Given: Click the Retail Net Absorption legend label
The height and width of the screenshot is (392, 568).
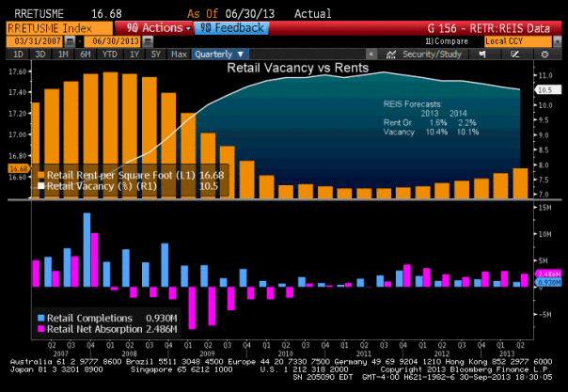Looking at the screenshot, I should coord(95,329).
